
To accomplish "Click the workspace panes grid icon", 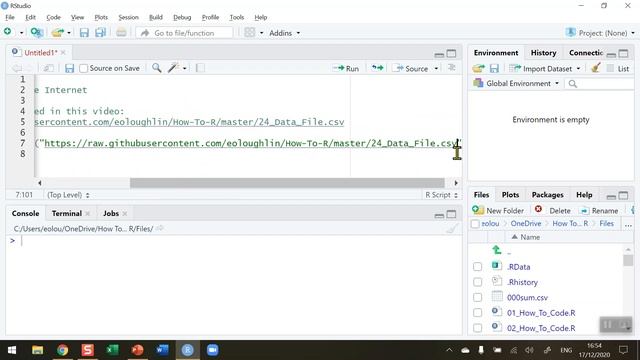I will (x=249, y=33).
